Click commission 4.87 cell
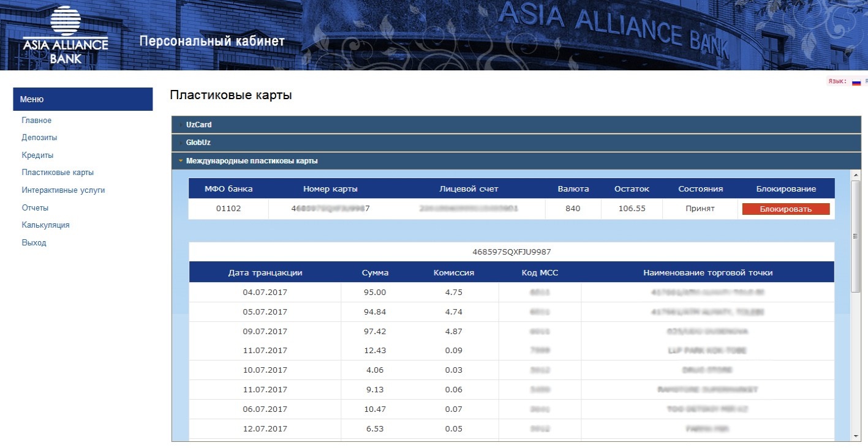Image resolution: width=868 pixels, height=448 pixels. coord(454,332)
